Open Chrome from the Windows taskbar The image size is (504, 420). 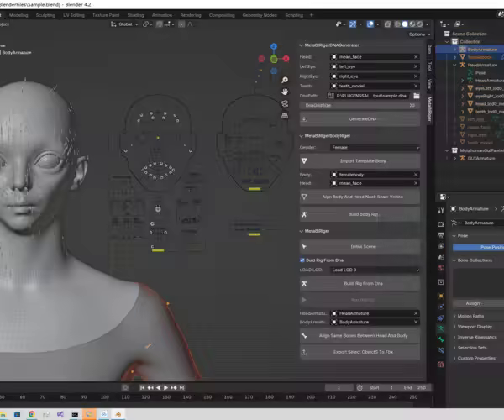[x=31, y=413]
